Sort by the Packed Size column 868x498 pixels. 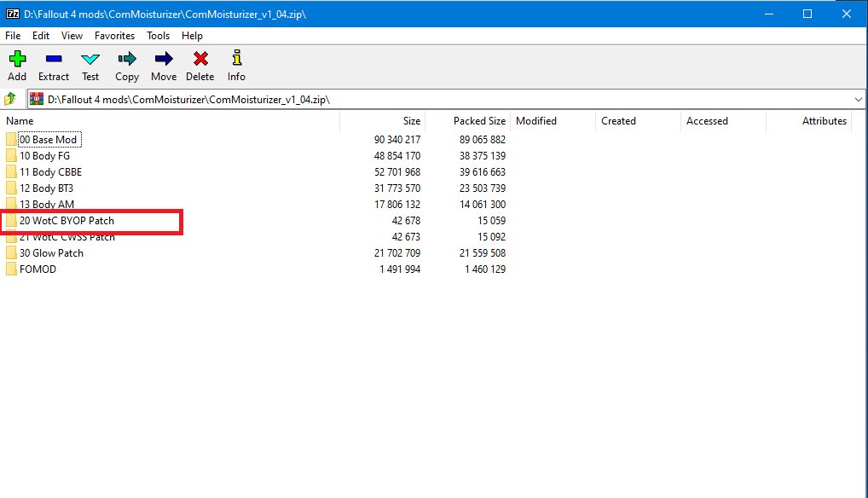[478, 121]
